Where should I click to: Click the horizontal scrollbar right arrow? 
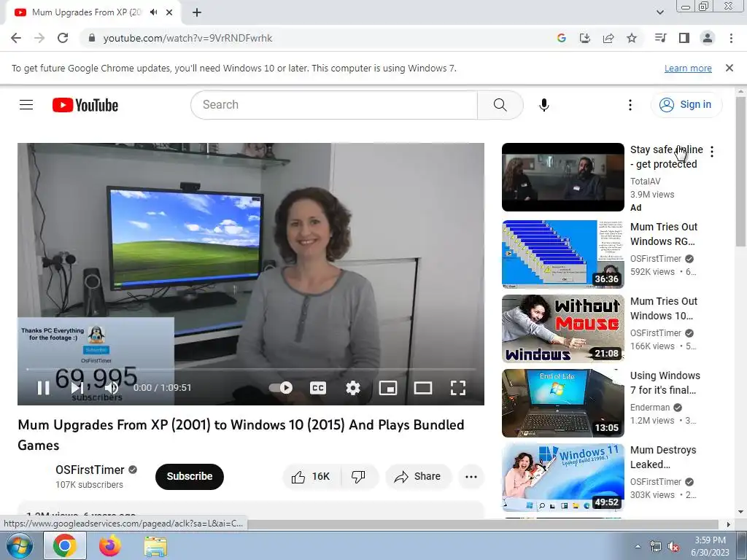tap(729, 524)
